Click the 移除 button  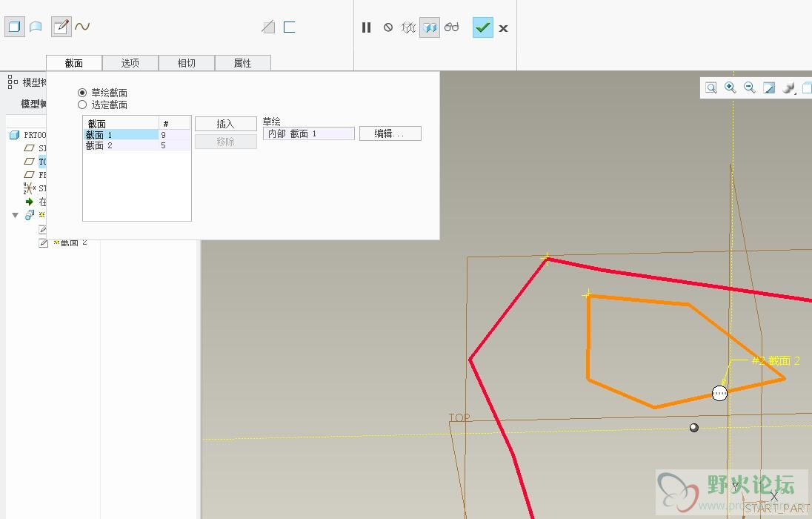point(226,142)
